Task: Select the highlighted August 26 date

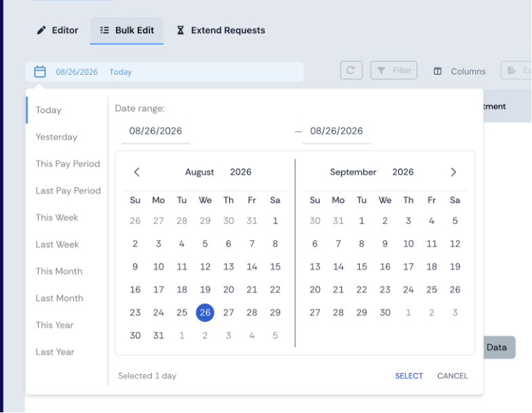Action: (x=205, y=312)
